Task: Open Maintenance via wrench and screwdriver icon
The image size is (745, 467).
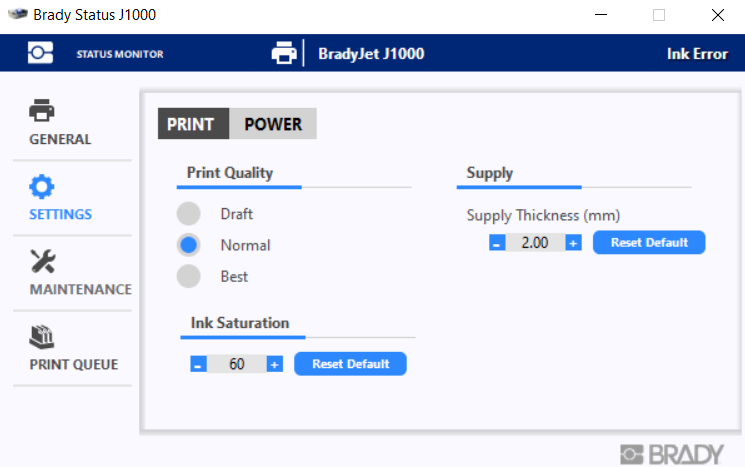Action: pos(43,261)
